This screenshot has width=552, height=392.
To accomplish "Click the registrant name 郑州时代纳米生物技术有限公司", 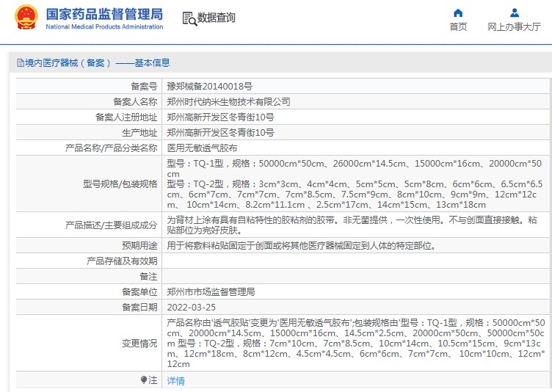I will [x=228, y=101].
